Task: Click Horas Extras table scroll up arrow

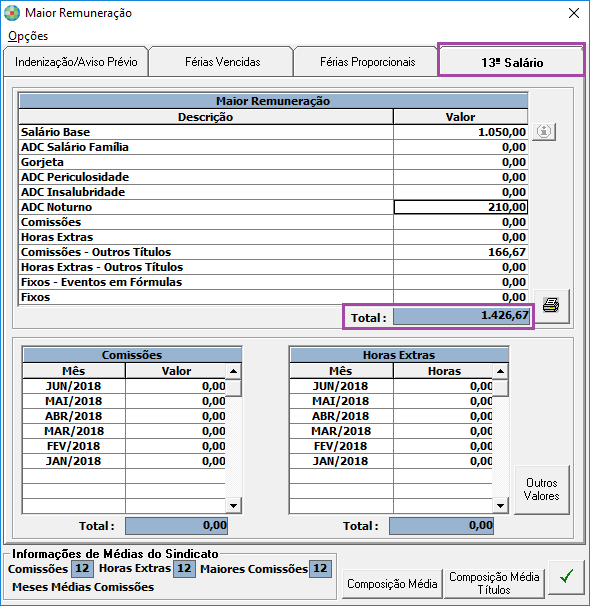Action: tap(501, 371)
